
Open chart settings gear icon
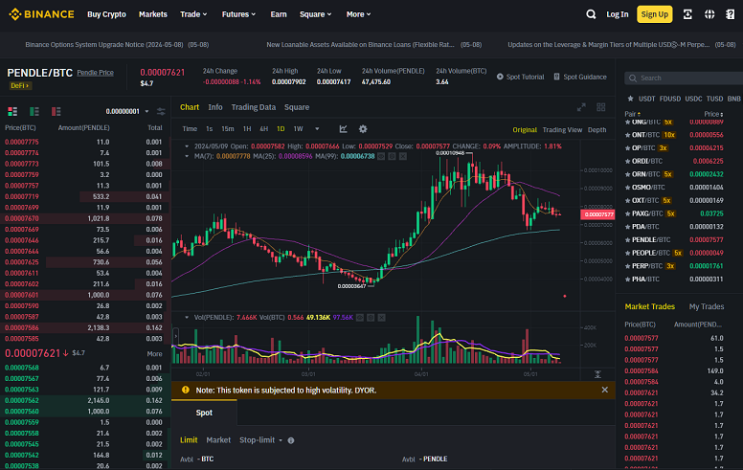363,129
